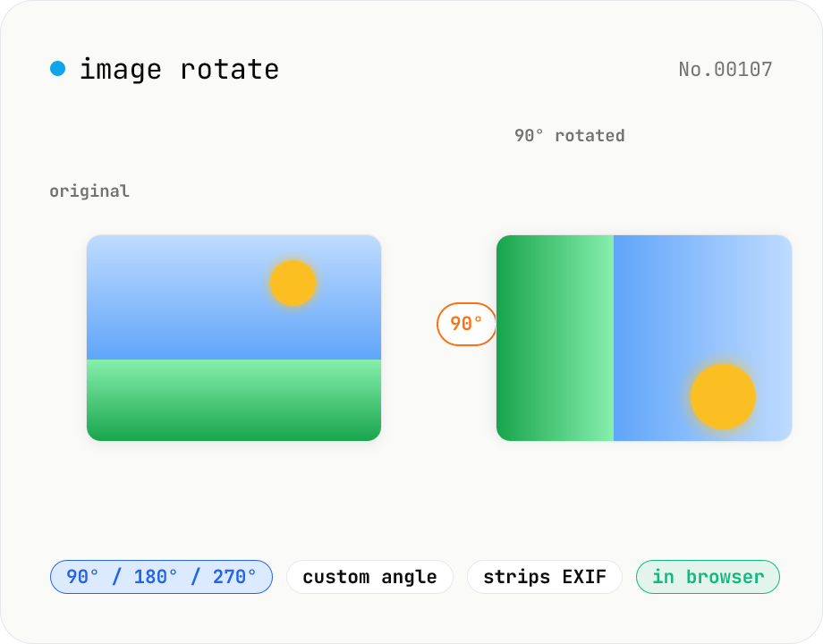
Task: Click the strips EXIF tag
Action: [544, 577]
